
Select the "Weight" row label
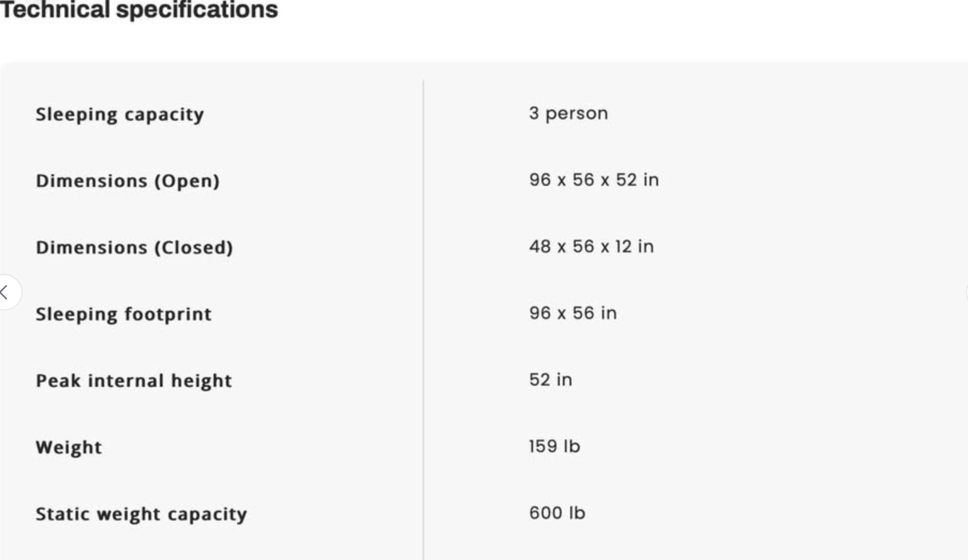tap(69, 447)
